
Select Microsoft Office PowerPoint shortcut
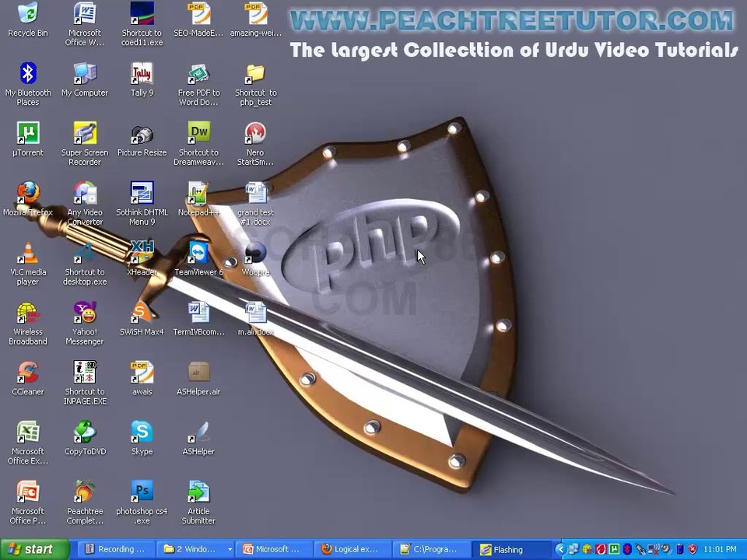tap(28, 502)
